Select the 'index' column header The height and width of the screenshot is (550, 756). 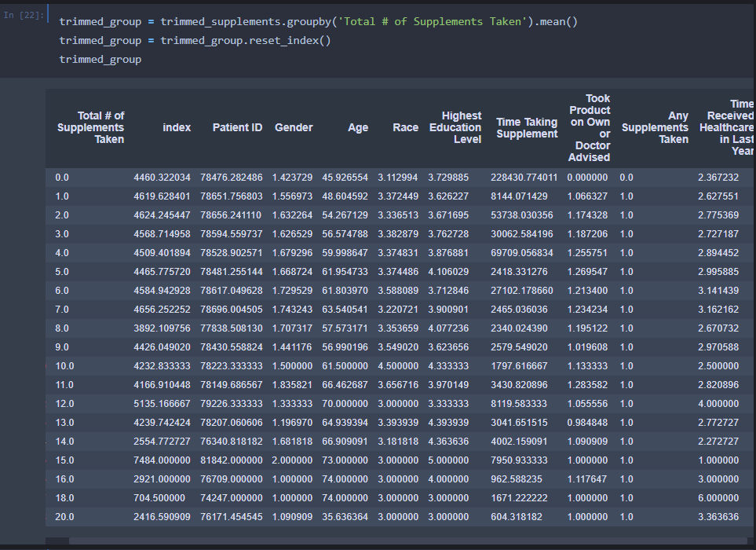point(177,127)
